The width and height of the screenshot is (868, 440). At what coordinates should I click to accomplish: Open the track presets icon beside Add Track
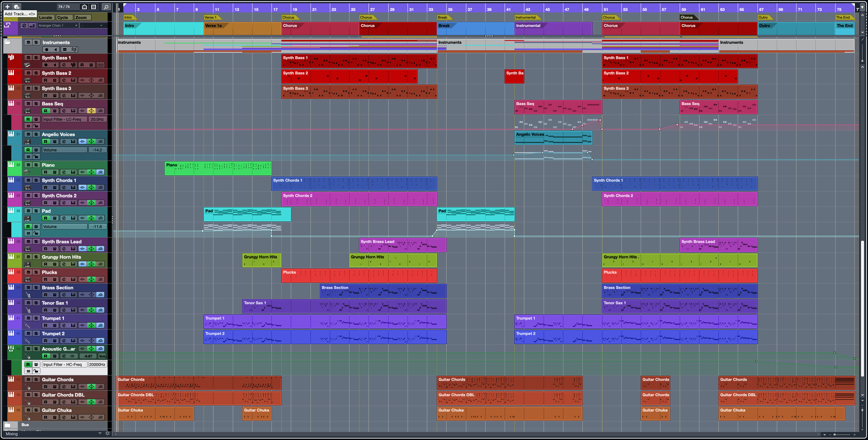coord(16,7)
